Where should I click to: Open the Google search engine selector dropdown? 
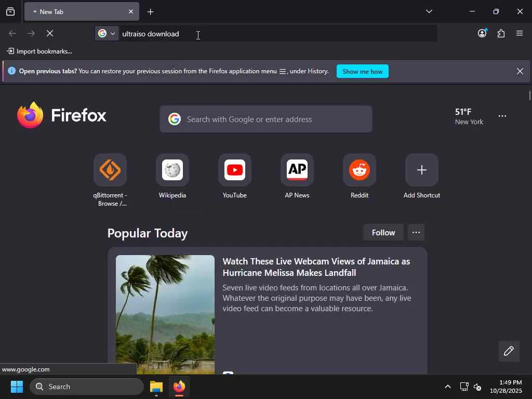click(x=107, y=33)
